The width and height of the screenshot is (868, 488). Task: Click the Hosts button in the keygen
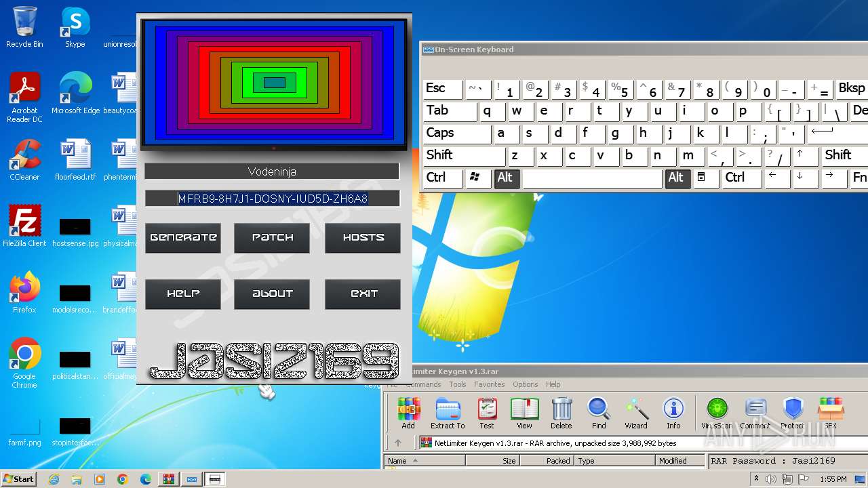pos(363,238)
